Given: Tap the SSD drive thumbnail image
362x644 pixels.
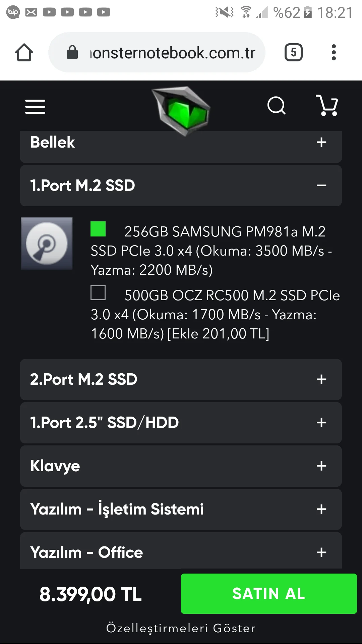Looking at the screenshot, I should tap(47, 244).
